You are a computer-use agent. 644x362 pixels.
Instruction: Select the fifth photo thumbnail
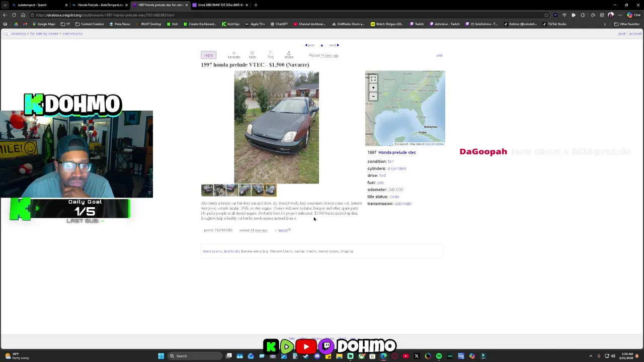tap(258, 190)
